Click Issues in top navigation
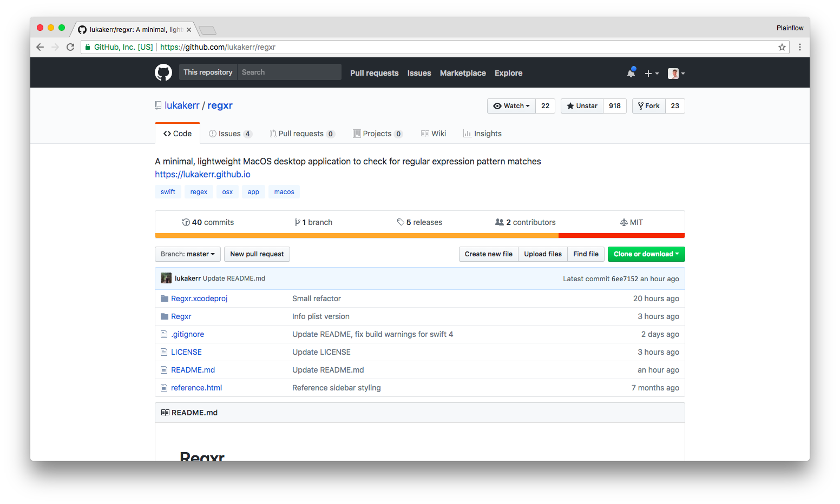 419,73
